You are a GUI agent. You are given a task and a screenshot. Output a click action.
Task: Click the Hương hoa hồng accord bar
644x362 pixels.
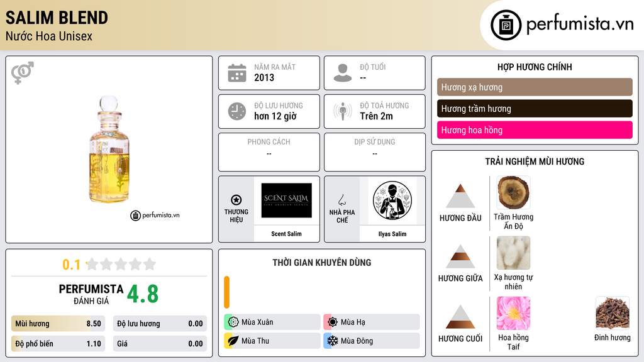pos(535,129)
